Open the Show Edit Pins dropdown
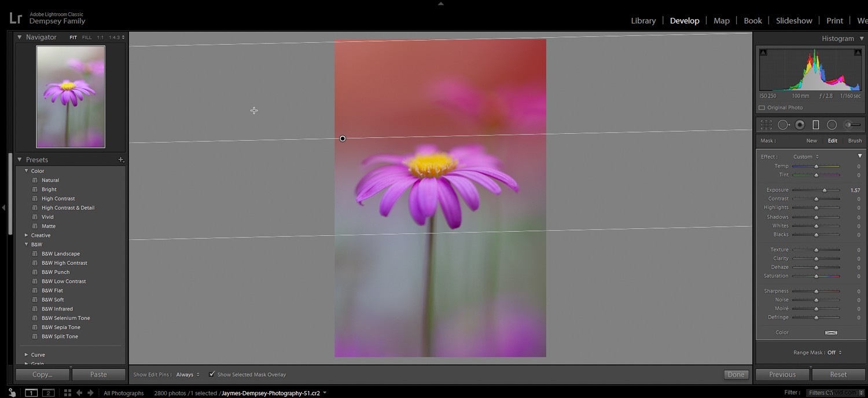The height and width of the screenshot is (398, 868). (x=186, y=374)
